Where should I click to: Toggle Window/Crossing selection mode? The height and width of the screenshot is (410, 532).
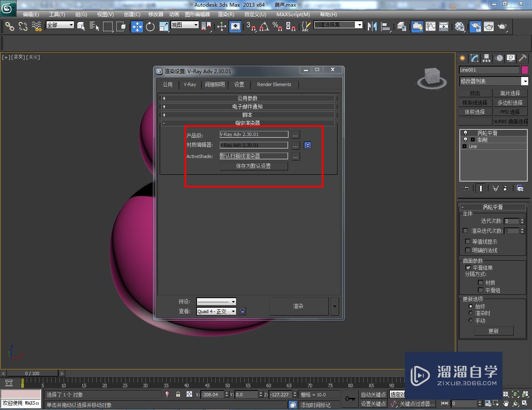coord(121,27)
